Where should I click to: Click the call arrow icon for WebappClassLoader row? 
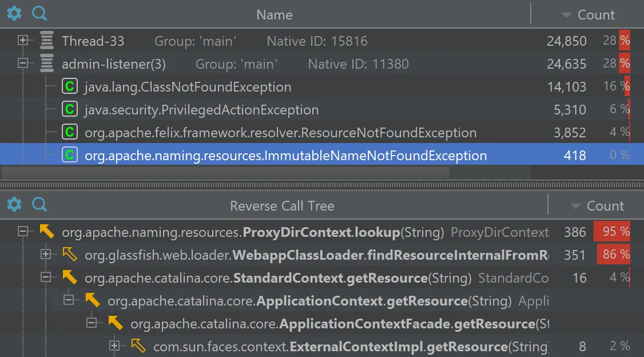70,254
